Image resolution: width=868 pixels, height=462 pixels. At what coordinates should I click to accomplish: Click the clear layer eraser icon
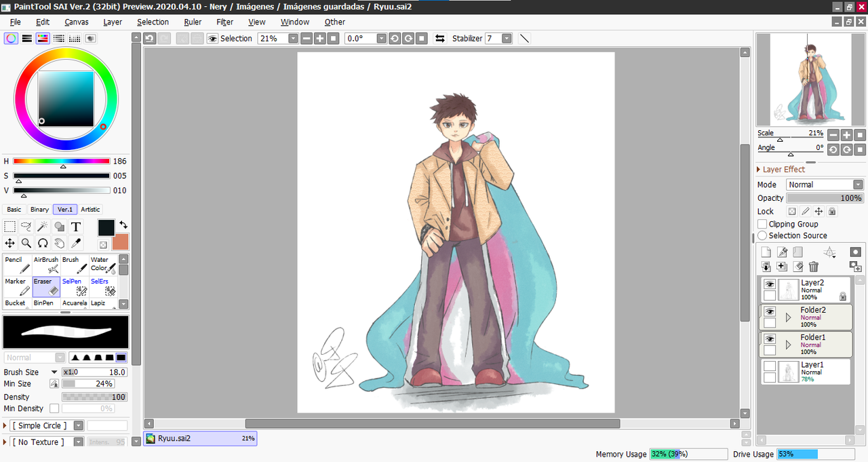(798, 267)
